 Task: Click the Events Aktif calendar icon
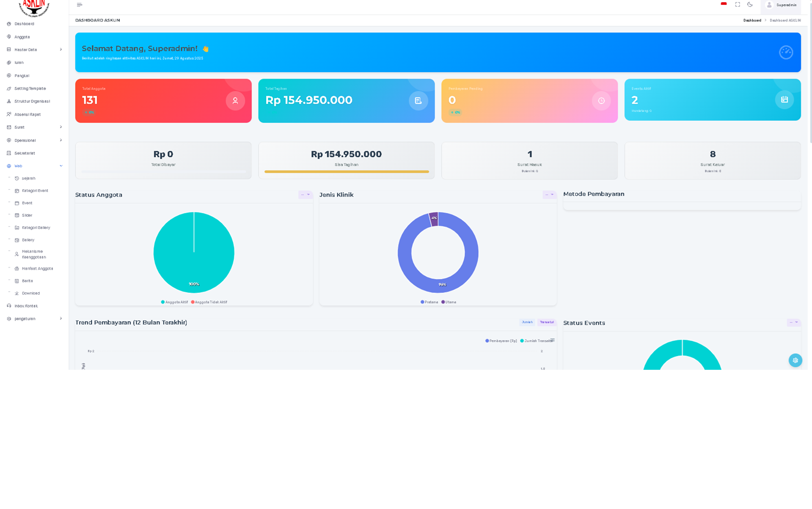pos(784,100)
